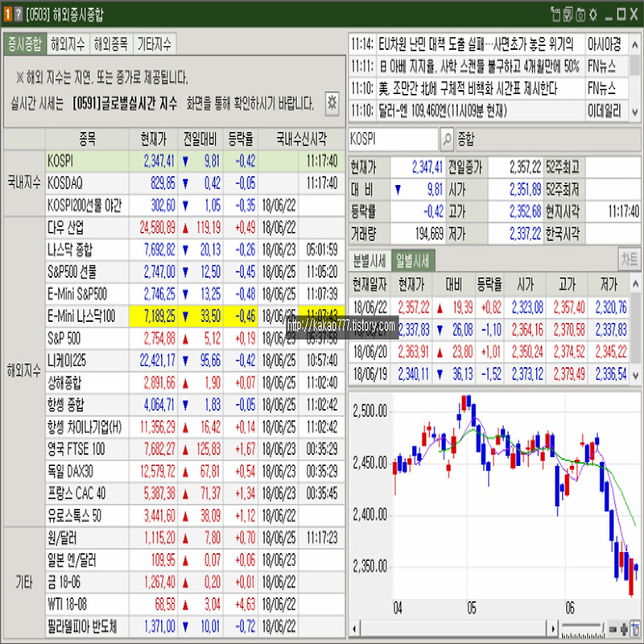Image resolution: width=644 pixels, height=644 pixels.
Task: Click the 현재가 column header in index table
Action: [x=153, y=139]
